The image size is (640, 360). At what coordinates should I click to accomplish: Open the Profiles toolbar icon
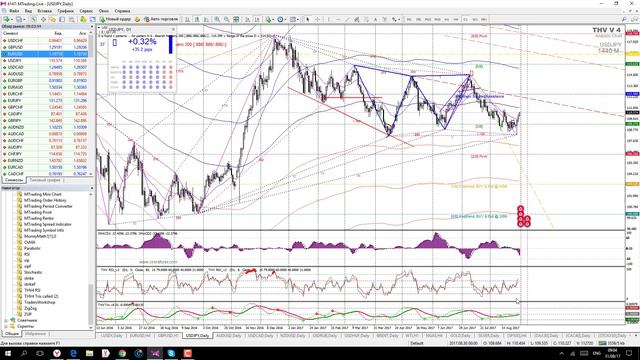point(20,19)
